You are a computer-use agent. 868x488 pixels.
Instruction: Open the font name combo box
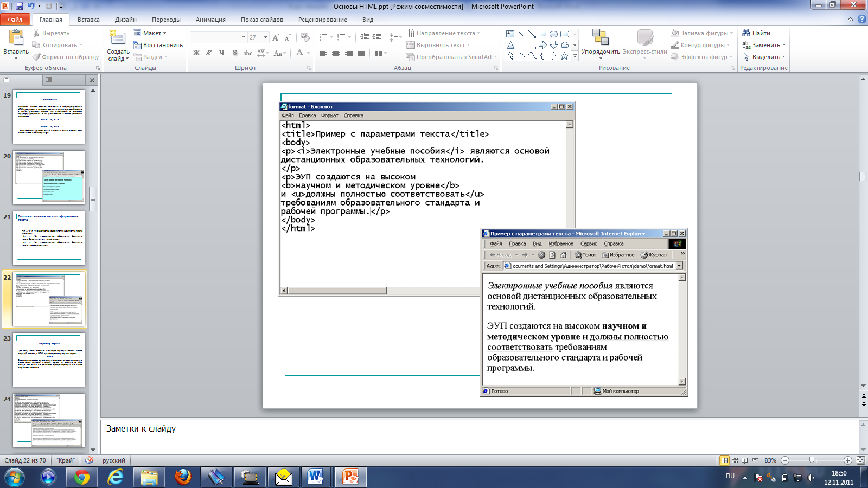pos(218,37)
